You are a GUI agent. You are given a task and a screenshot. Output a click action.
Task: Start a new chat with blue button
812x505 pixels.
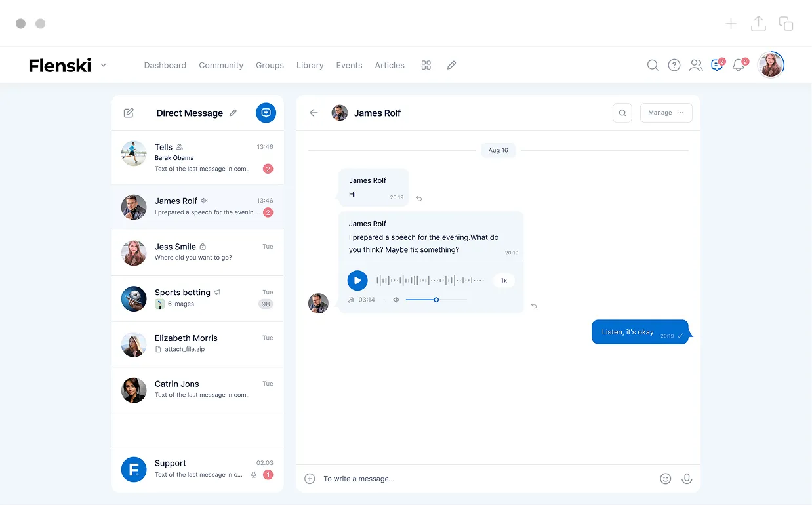pos(266,113)
